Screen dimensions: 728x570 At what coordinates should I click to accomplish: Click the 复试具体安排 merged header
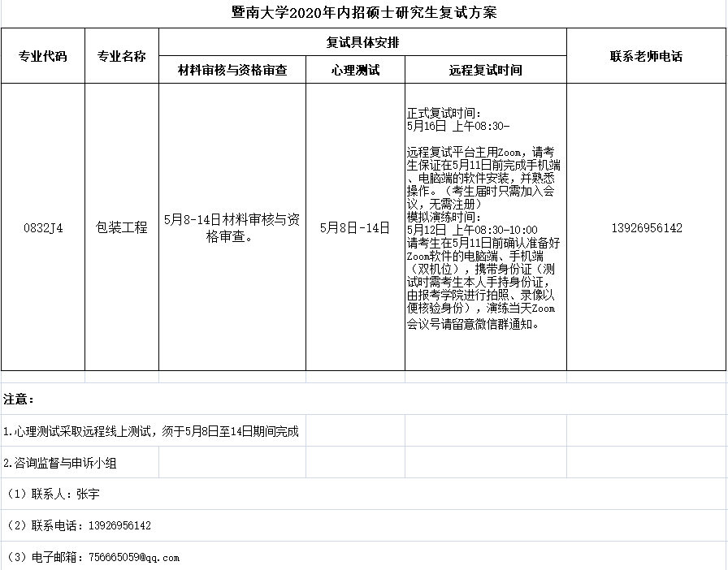tap(362, 41)
